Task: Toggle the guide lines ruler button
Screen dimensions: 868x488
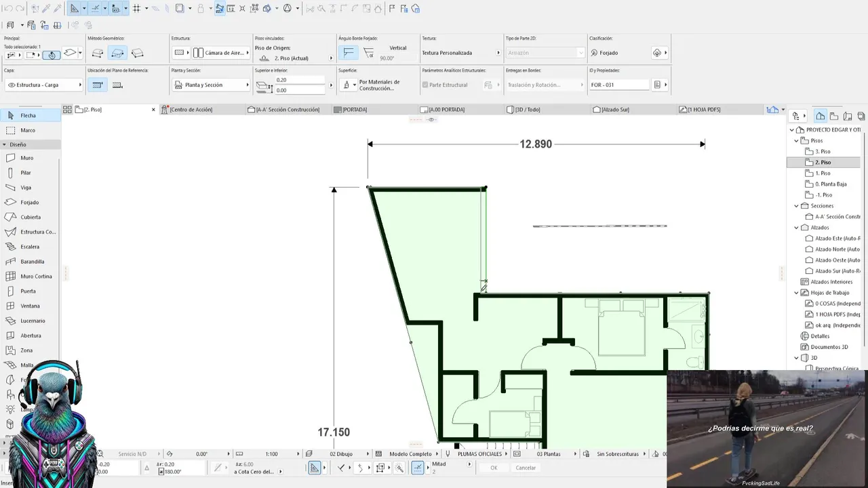Action: click(73, 9)
